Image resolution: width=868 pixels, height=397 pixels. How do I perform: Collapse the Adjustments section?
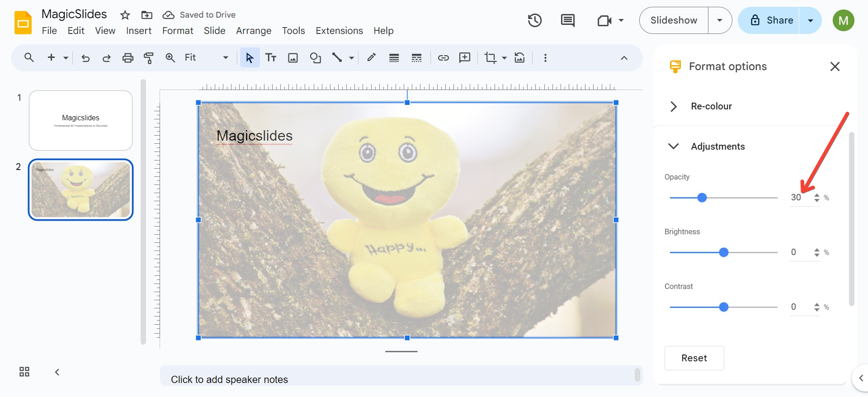pos(674,147)
